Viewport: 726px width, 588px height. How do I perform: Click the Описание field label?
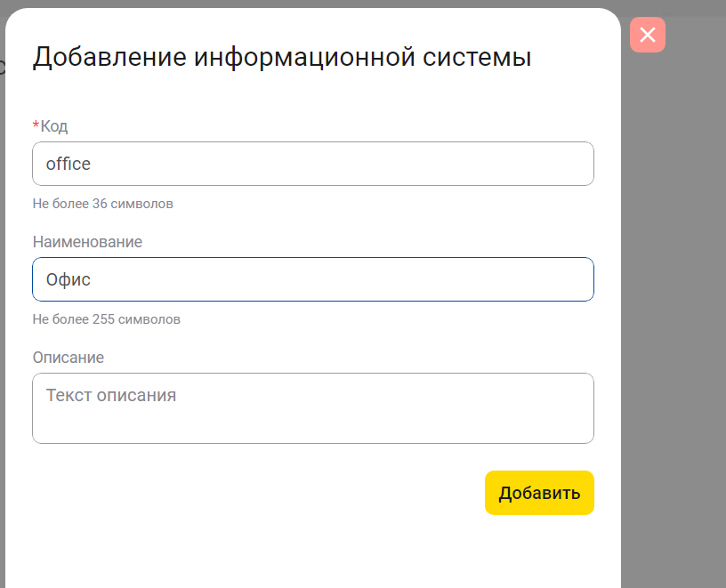click(x=69, y=358)
